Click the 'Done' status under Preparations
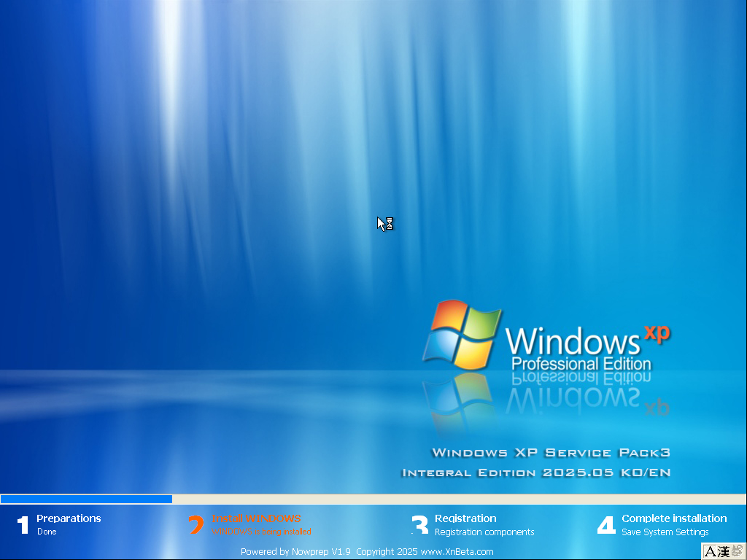 47,532
